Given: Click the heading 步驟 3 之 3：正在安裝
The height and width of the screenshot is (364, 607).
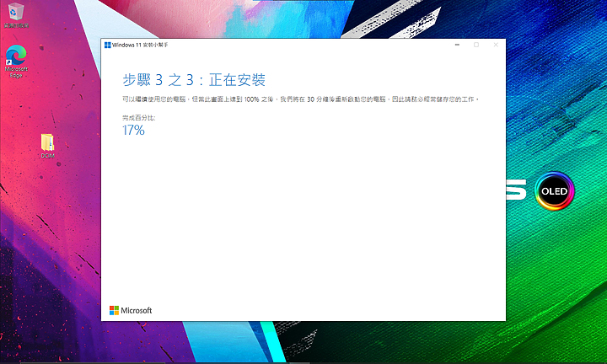Looking at the screenshot, I should 194,80.
